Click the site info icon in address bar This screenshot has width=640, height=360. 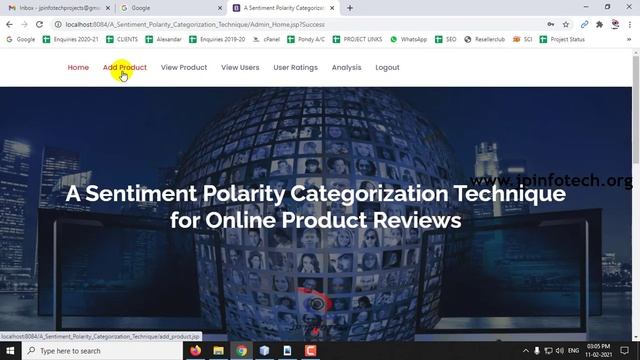pyautogui.click(x=58, y=24)
